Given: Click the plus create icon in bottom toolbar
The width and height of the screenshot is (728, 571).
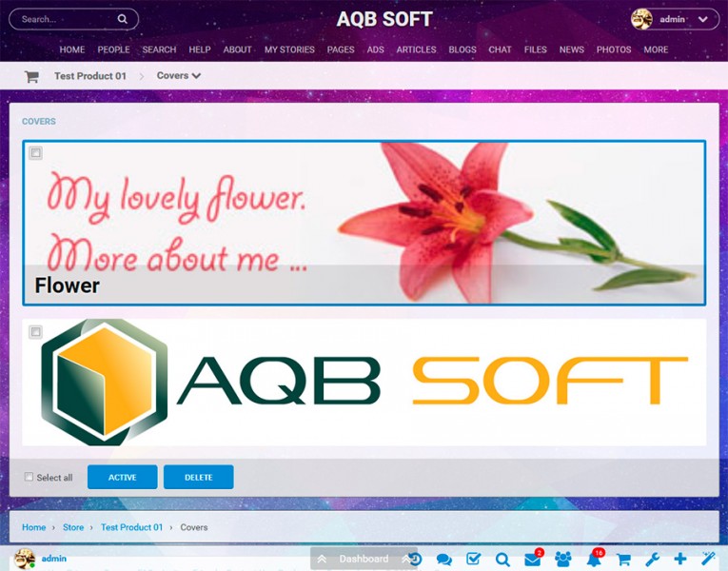Looking at the screenshot, I should tap(680, 559).
